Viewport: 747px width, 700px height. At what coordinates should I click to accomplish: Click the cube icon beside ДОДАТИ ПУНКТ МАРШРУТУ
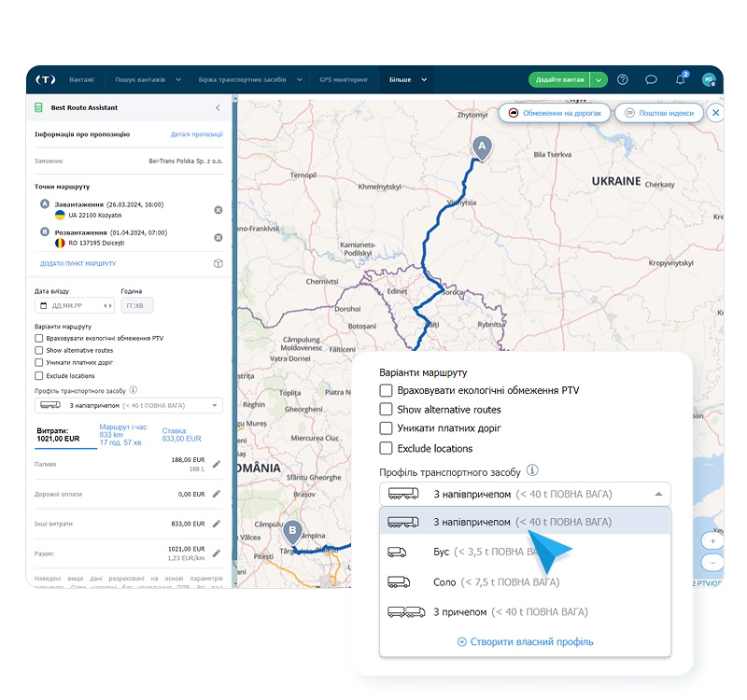218,263
